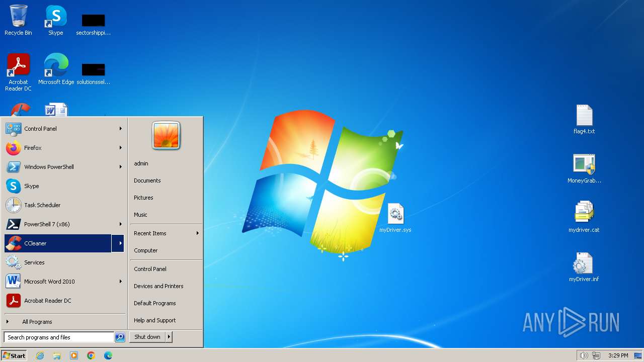Open Skype desktop shortcut
The height and width of the screenshot is (362, 644).
tap(55, 20)
